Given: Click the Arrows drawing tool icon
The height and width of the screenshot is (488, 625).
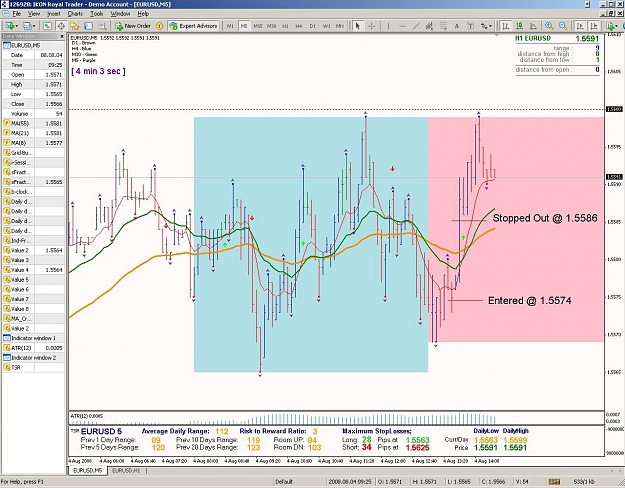Looking at the screenshot, I should click(x=484, y=26).
